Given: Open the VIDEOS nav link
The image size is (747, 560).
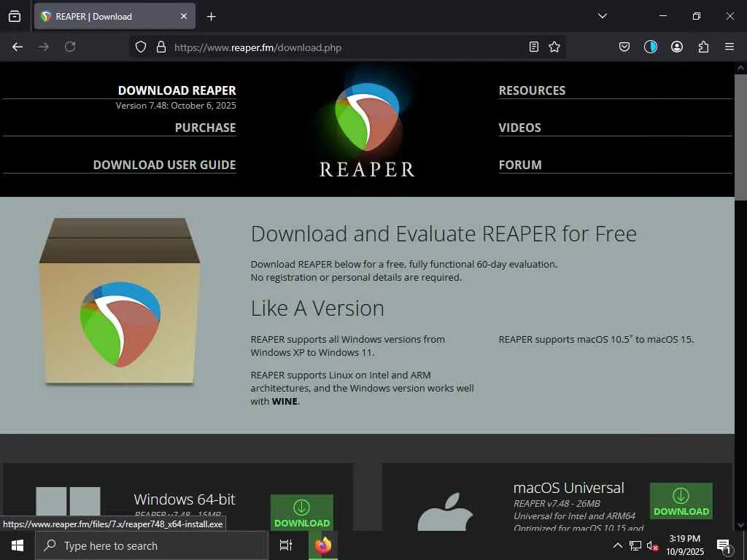Looking at the screenshot, I should click(x=519, y=128).
